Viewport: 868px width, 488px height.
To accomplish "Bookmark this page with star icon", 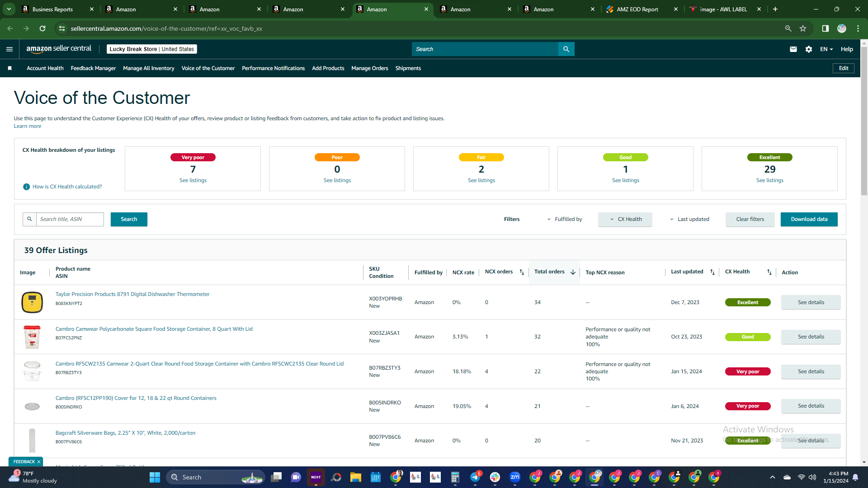I will point(803,28).
